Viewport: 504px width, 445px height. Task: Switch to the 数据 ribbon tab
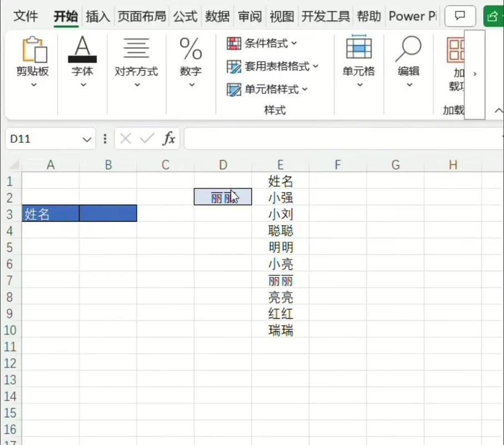[217, 16]
